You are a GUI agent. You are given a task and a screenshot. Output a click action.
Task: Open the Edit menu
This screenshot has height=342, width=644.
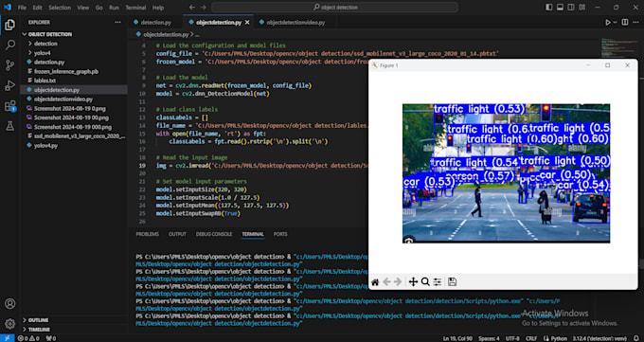click(x=37, y=8)
